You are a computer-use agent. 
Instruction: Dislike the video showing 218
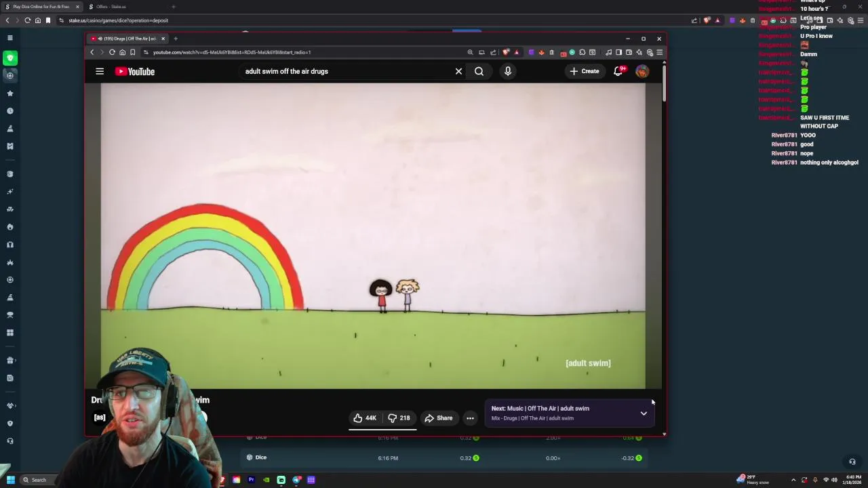[x=399, y=418]
